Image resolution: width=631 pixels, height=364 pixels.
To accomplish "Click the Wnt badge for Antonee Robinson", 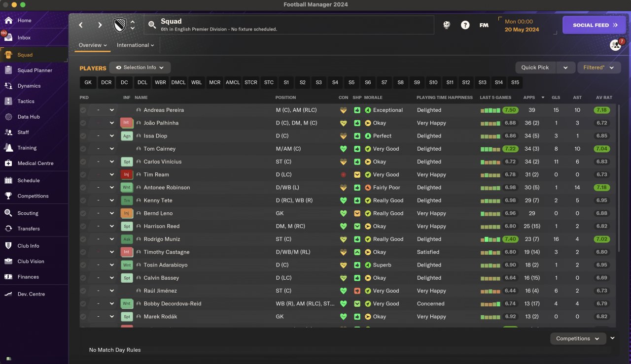I will click(127, 188).
